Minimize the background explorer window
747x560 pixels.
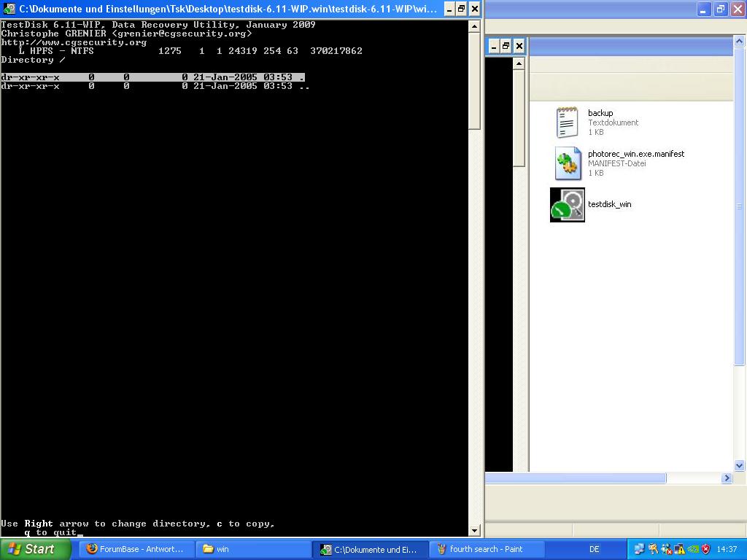pos(704,9)
